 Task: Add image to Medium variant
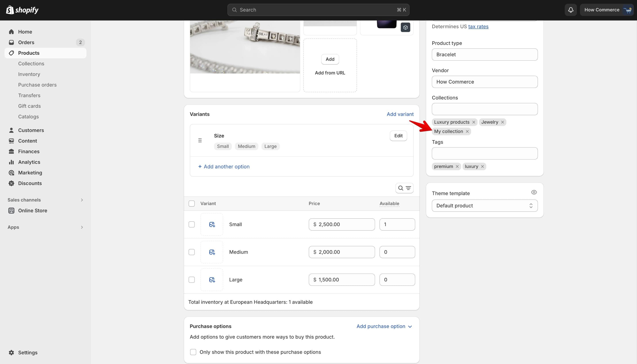pos(212,252)
